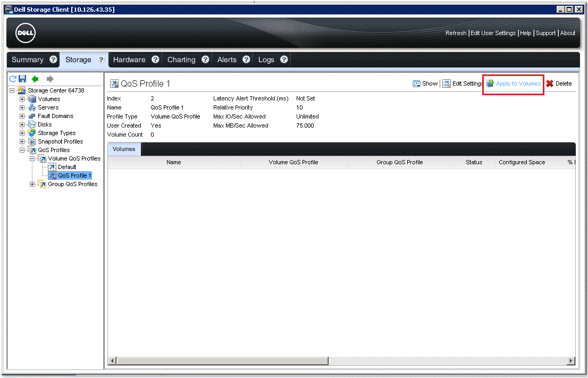The height and width of the screenshot is (378, 588).
Task: Click Apply to Volumes button
Action: pos(514,83)
